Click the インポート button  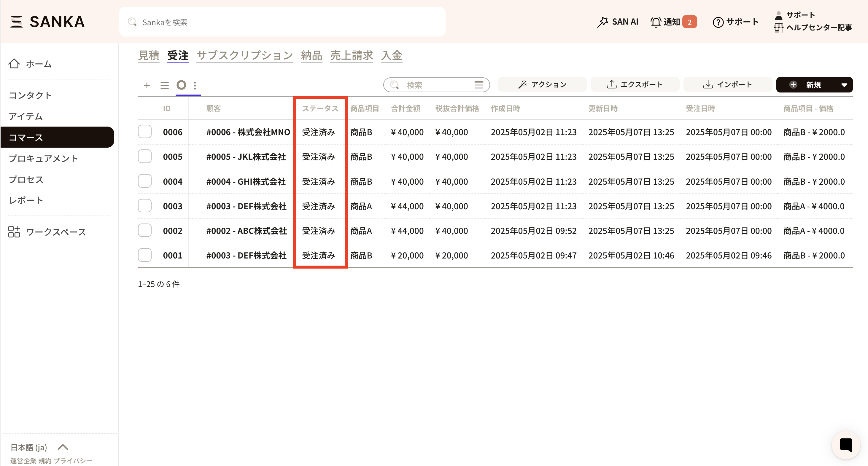pos(727,84)
